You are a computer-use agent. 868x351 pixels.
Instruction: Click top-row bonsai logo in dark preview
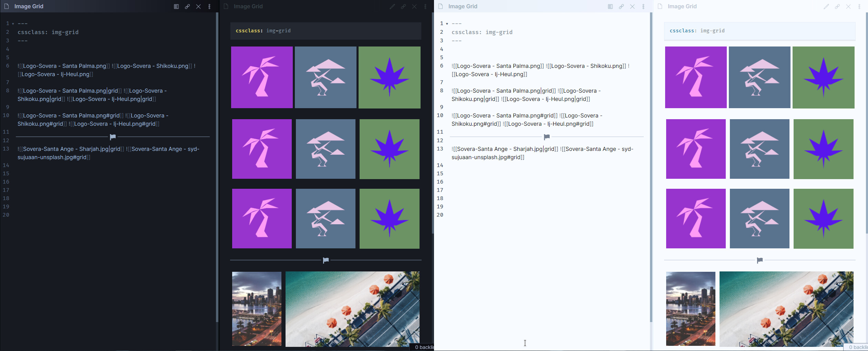(325, 78)
